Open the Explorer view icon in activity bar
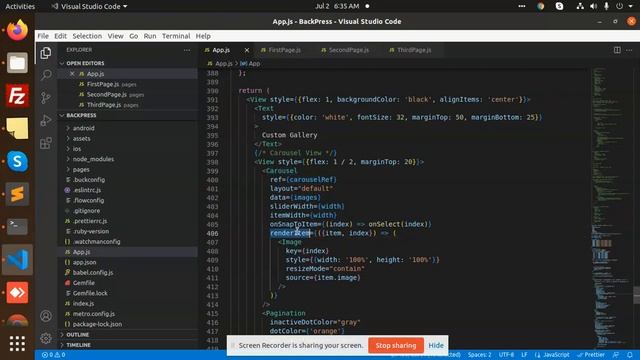 click(x=46, y=53)
